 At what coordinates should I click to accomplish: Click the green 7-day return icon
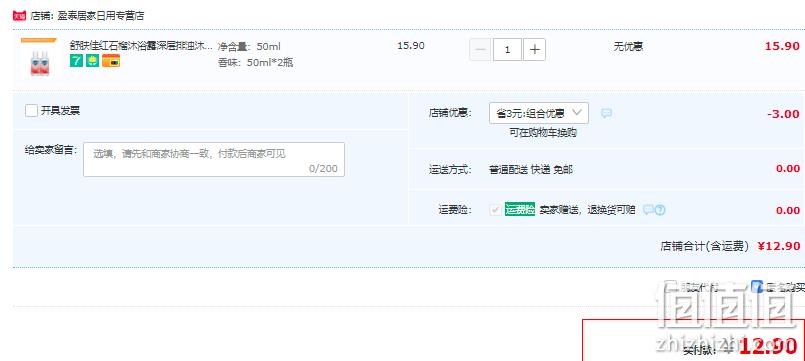(x=76, y=62)
